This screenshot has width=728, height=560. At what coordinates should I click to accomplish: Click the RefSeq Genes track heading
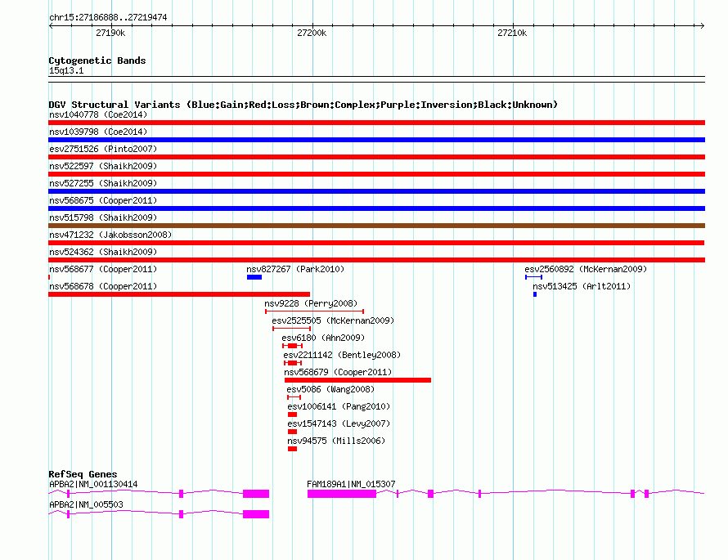(x=83, y=474)
